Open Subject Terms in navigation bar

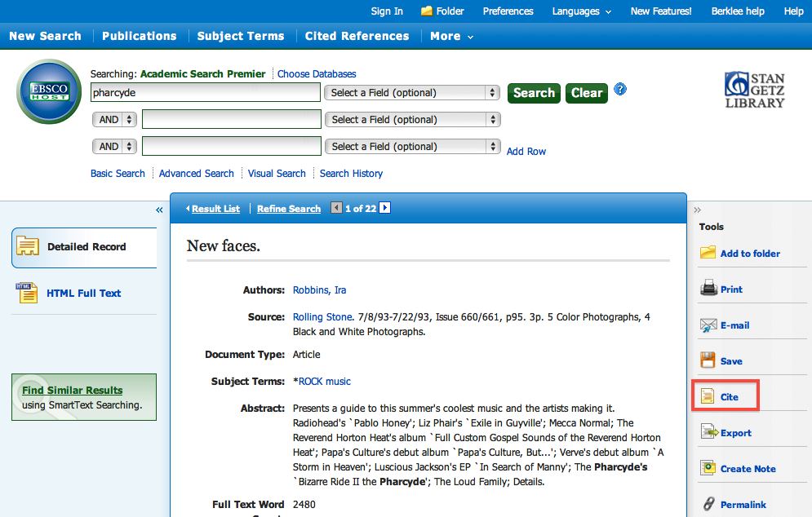coord(240,36)
